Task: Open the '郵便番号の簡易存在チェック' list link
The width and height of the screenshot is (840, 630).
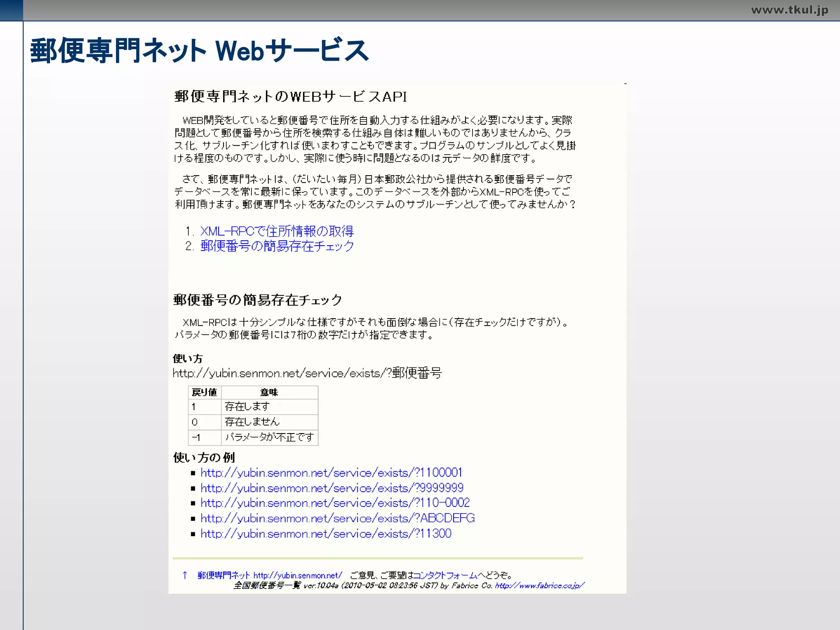Action: 277,246
